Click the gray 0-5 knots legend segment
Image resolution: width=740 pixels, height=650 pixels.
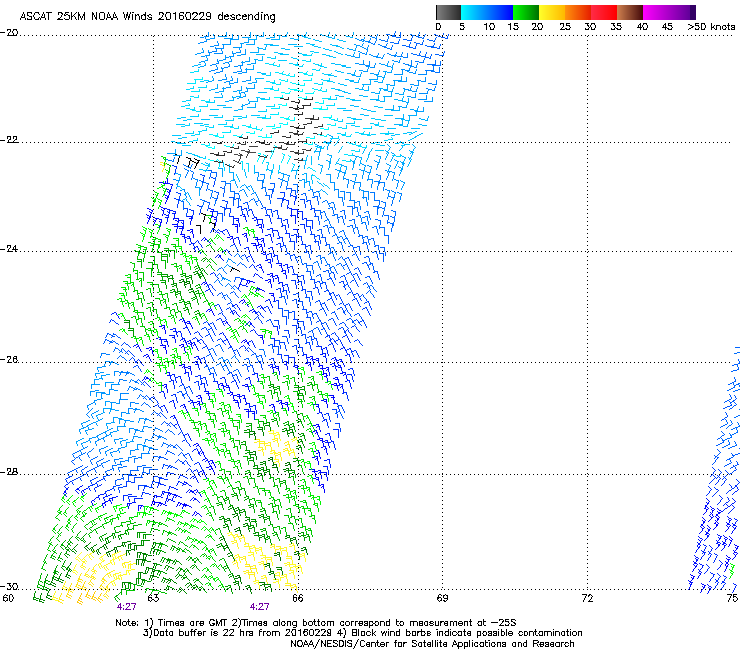pyautogui.click(x=448, y=12)
